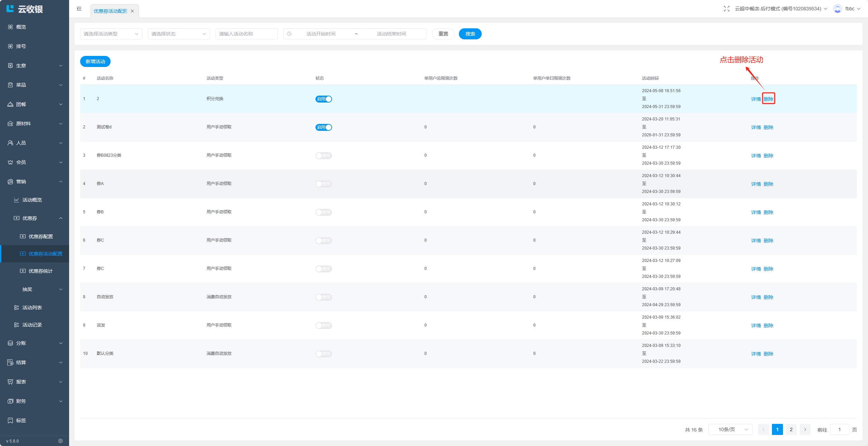Open 概览 from the sidebar
The height and width of the screenshot is (446, 868).
[x=21, y=27]
